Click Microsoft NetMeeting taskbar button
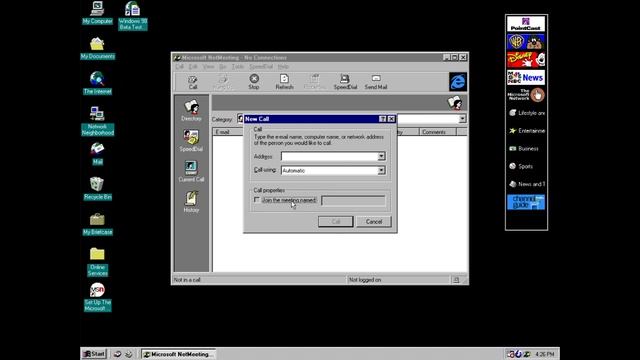This screenshot has height=360, width=640. click(x=178, y=354)
